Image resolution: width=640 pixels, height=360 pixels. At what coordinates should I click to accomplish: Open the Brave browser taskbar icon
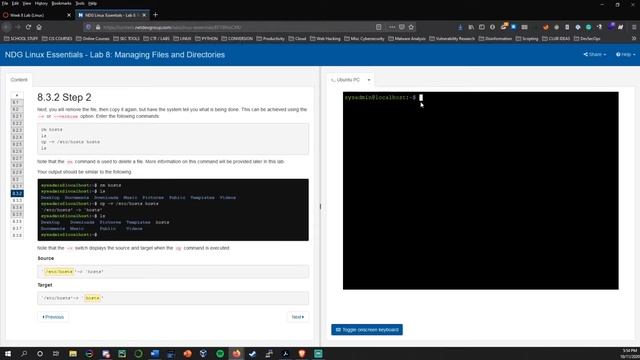point(302,353)
